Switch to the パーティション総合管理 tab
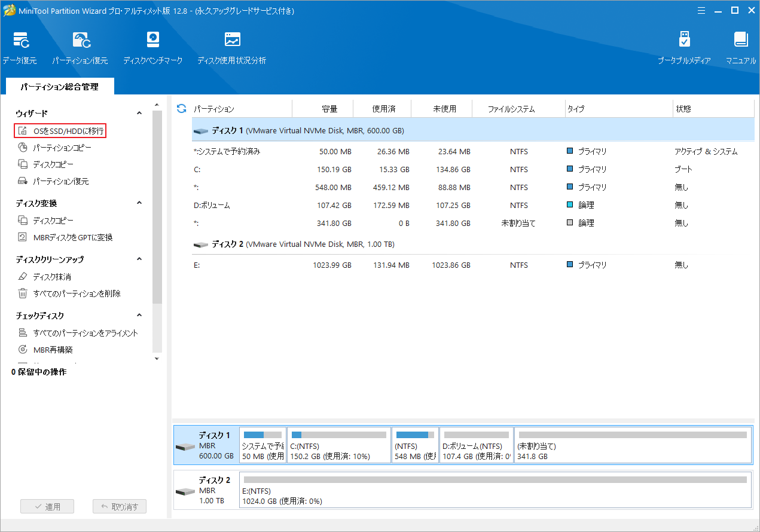The width and height of the screenshot is (760, 532). coord(58,86)
